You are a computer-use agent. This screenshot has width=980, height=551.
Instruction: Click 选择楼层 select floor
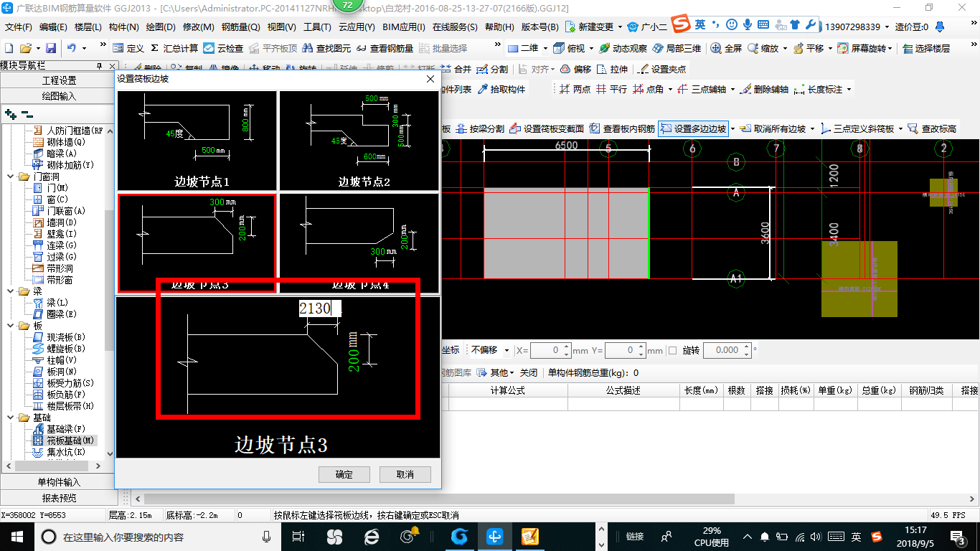point(926,48)
